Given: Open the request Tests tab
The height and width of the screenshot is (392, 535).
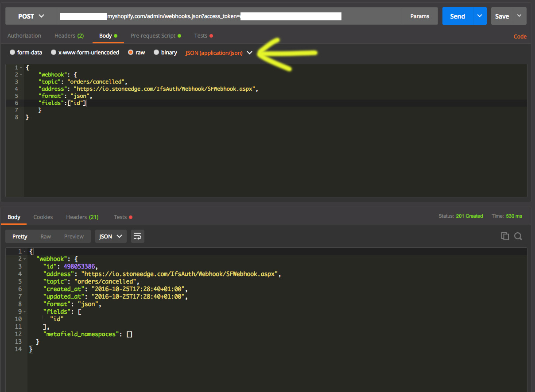Looking at the screenshot, I should [x=203, y=36].
